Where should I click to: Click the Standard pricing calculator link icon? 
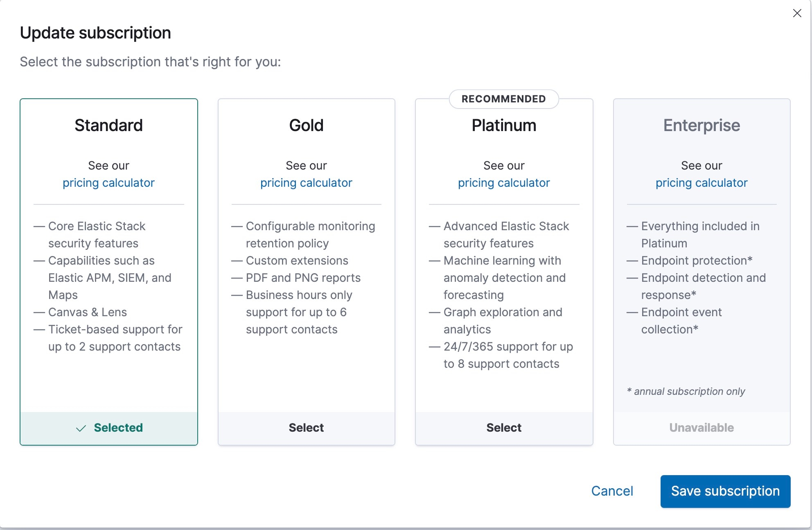point(108,183)
